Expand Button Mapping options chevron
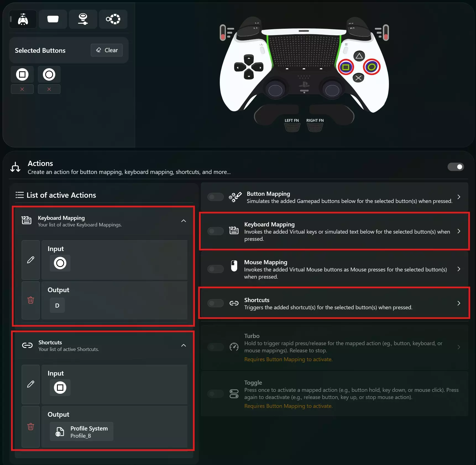 tap(459, 197)
